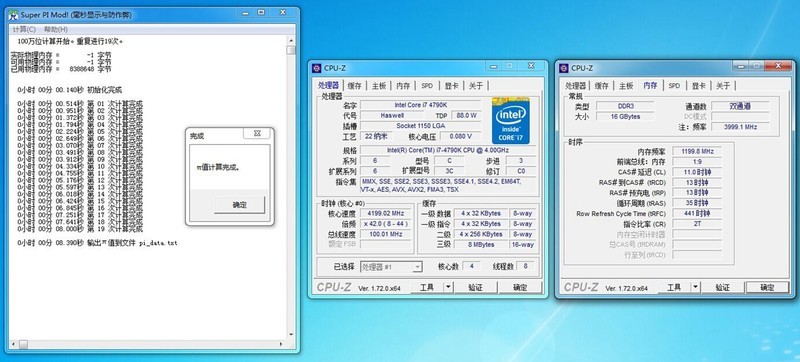Switch to 处理器 tab in the memory CPU-Z window
Viewport: 800px width, 362px height.
point(576,86)
